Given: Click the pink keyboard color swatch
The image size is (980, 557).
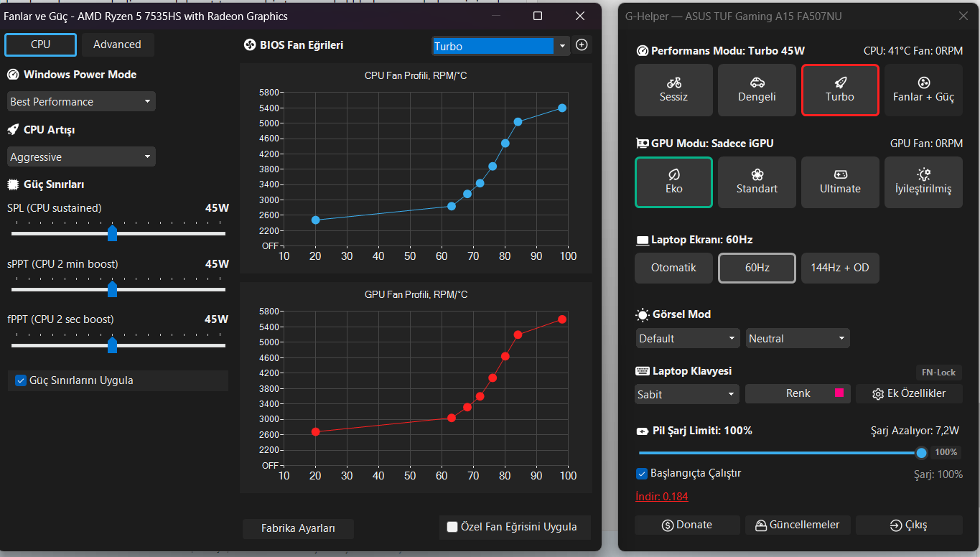Looking at the screenshot, I should click(839, 393).
